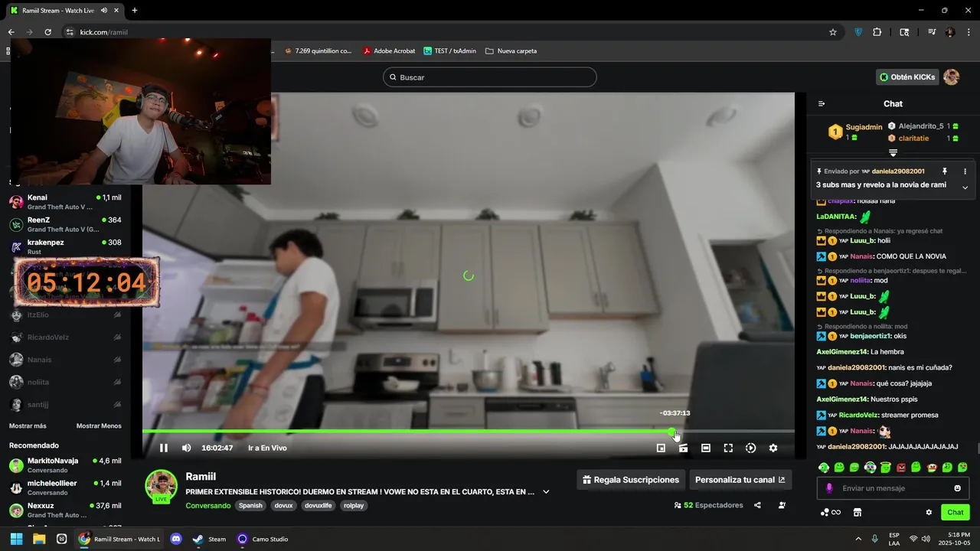The height and width of the screenshot is (551, 980).
Task: Send message with green Chat button
Action: click(955, 512)
